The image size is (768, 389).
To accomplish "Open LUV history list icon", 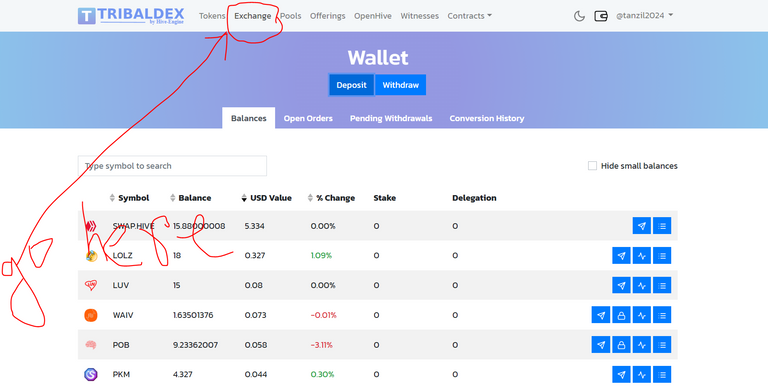I will click(662, 285).
